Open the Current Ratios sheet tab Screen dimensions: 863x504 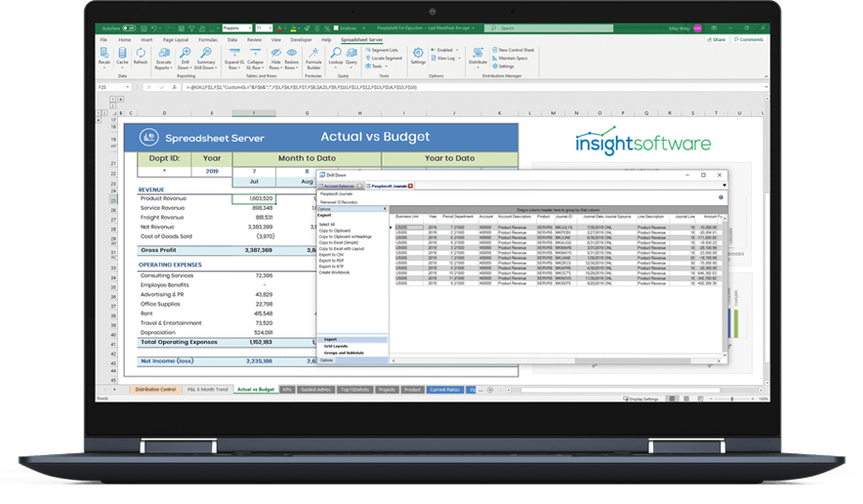coord(445,390)
